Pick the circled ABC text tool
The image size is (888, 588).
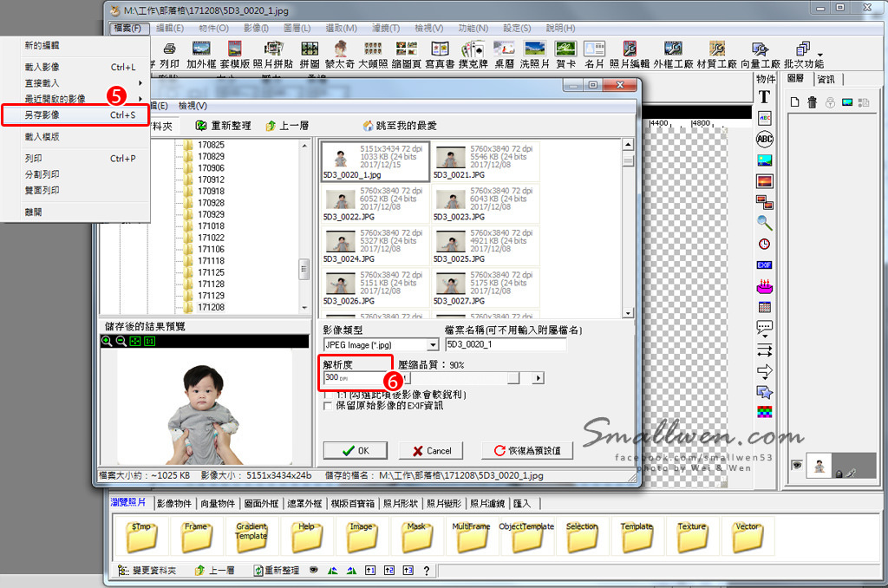(x=765, y=139)
